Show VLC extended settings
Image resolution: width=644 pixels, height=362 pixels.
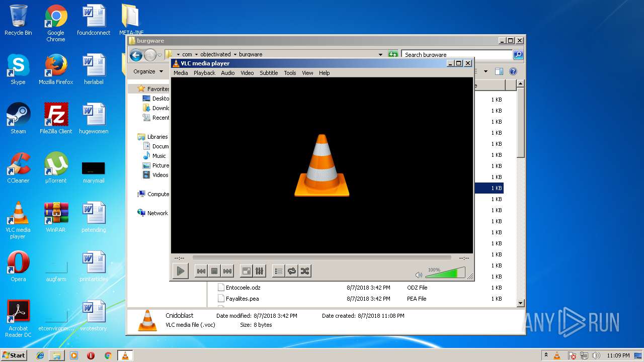point(259,271)
